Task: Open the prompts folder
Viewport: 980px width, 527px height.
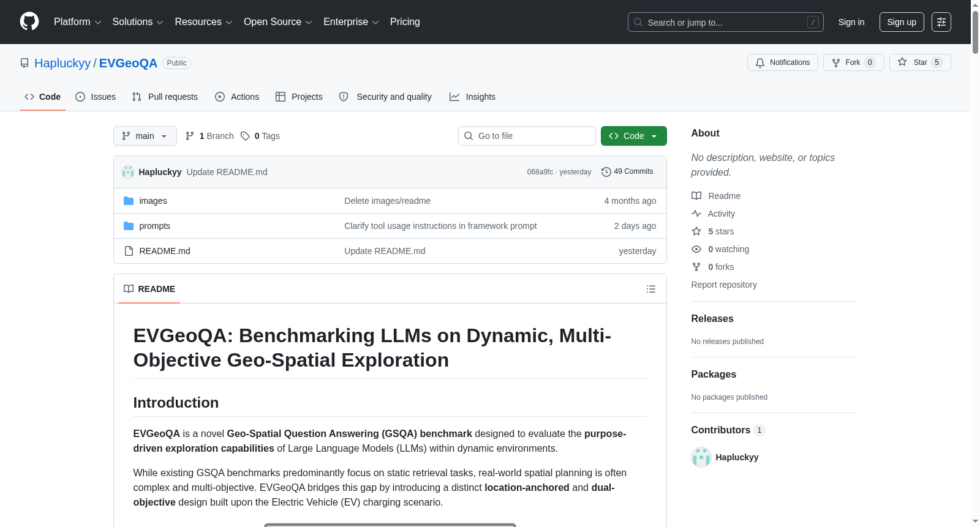Action: [x=155, y=226]
